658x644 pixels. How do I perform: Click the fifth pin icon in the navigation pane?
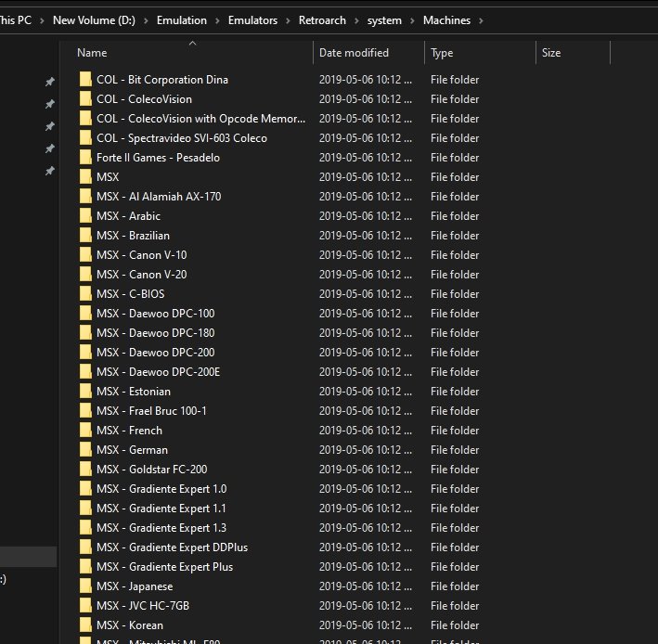coord(50,171)
